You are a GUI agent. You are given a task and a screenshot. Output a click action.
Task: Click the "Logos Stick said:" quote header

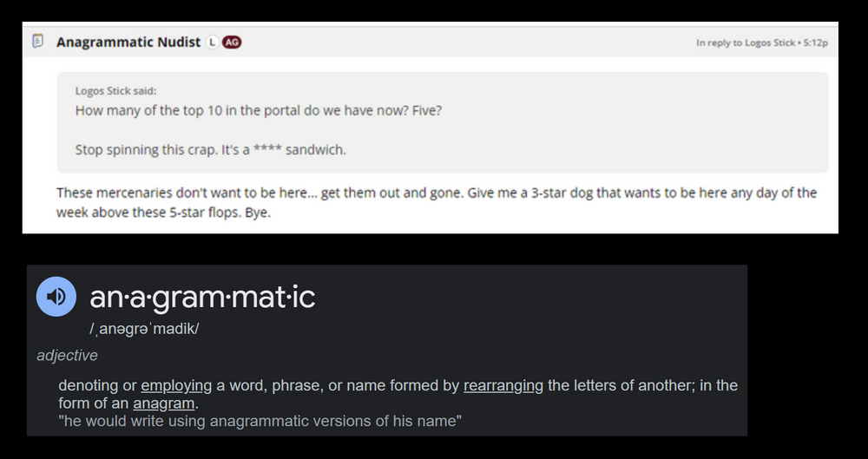tap(115, 91)
